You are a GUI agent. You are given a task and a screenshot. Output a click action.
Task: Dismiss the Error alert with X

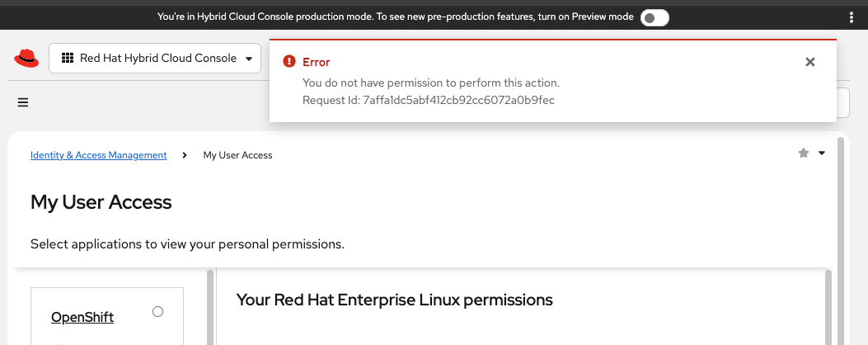810,62
